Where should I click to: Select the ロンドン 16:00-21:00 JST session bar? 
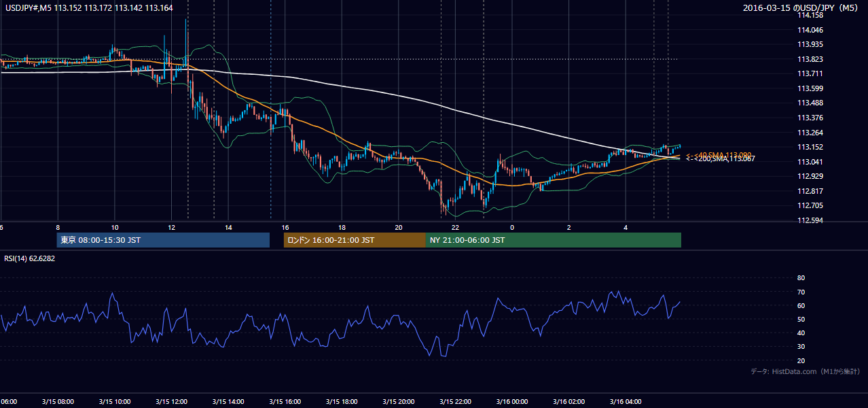tap(355, 240)
